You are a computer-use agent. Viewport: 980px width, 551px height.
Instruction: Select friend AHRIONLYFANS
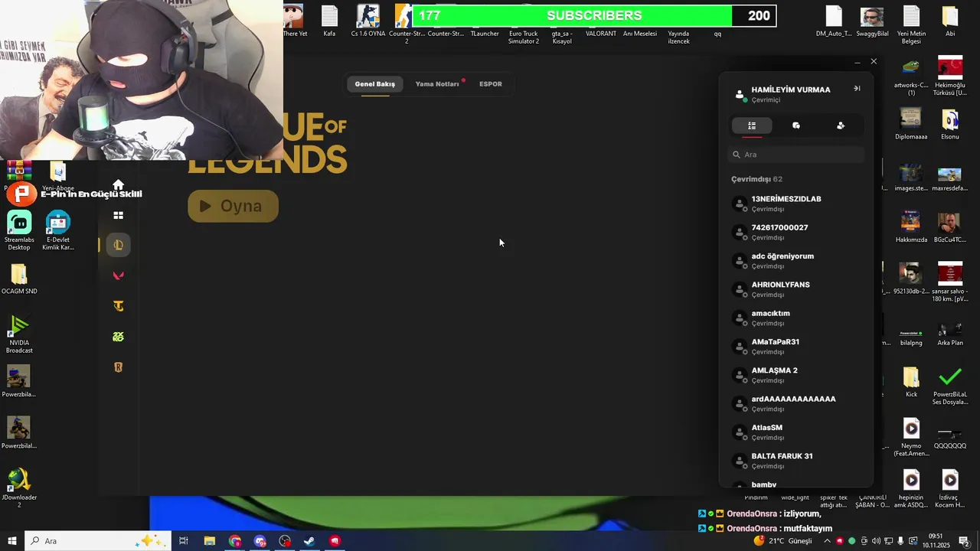pos(796,289)
